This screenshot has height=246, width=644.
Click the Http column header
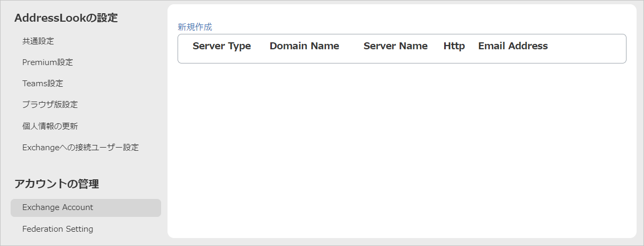pos(454,46)
